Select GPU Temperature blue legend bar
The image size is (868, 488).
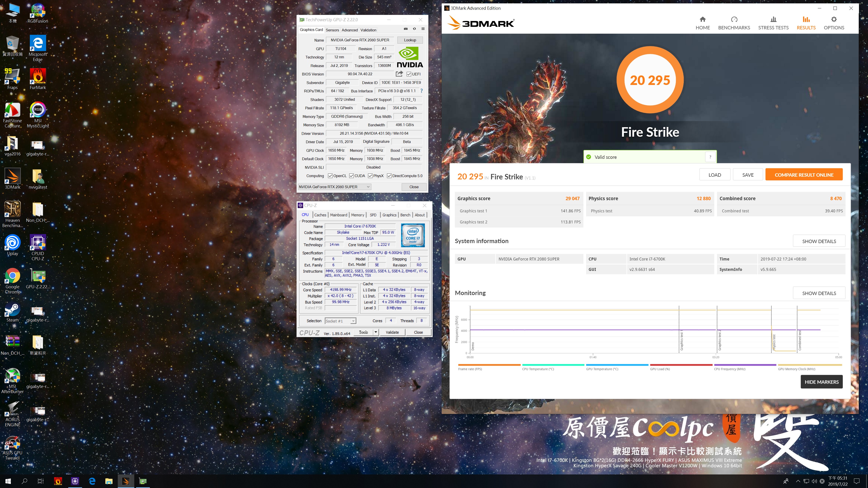[617, 365]
